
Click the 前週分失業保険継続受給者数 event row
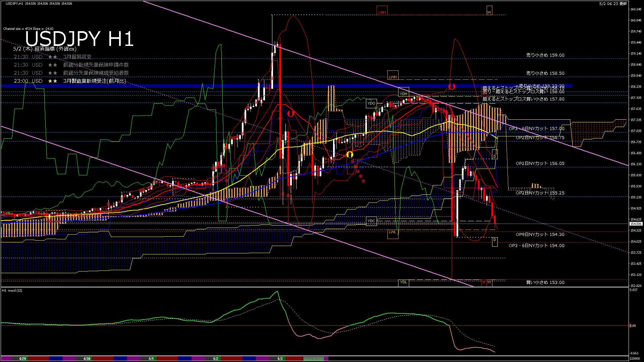coord(71,73)
